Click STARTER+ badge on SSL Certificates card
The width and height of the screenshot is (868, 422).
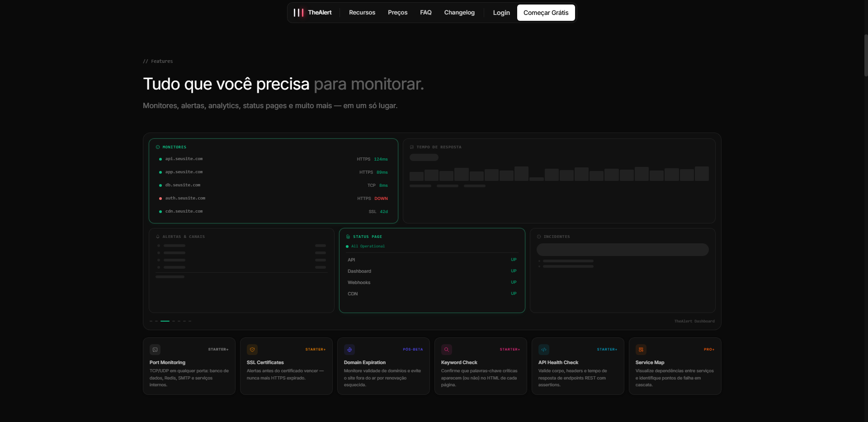click(x=315, y=350)
